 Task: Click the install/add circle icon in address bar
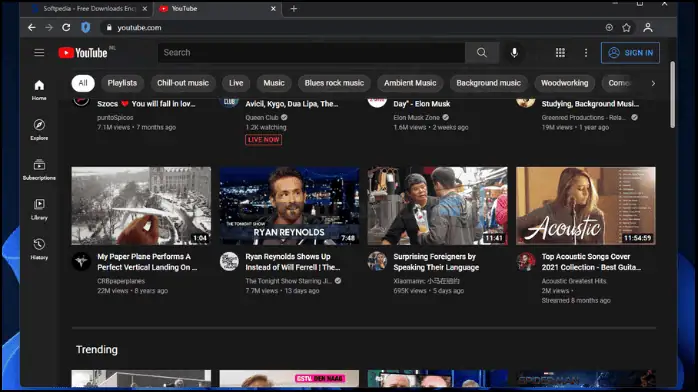pos(609,28)
